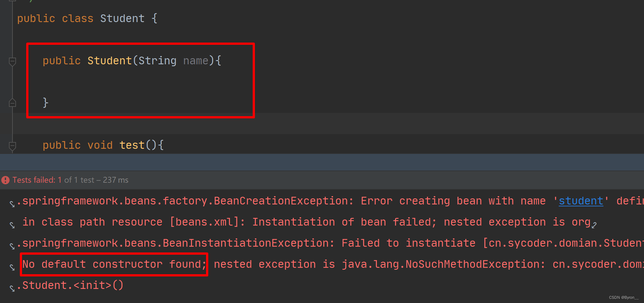Click the soft-wrap icon on BeanCreationException line

12,204
